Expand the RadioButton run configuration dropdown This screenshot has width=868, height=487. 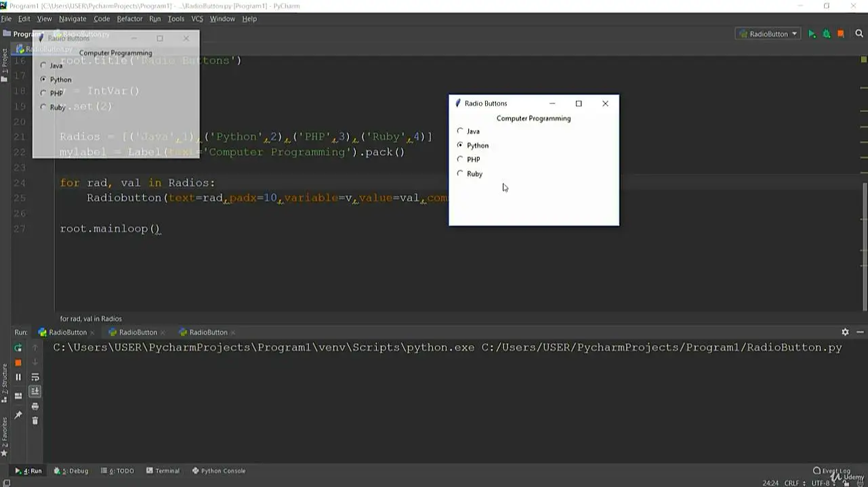click(x=768, y=34)
